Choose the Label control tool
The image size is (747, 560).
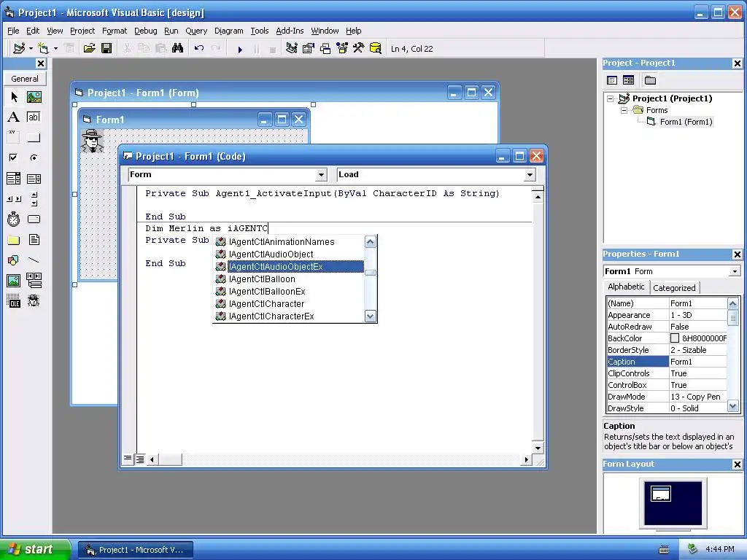[14, 117]
